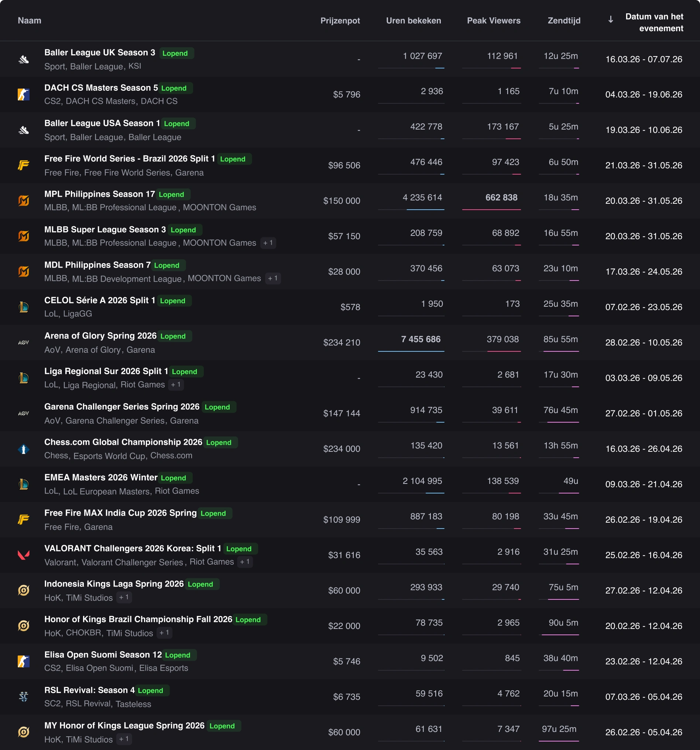Click the RSL Revival Season 4 StarCraft icon
Screen dimensions: 700x750
pos(24,697)
